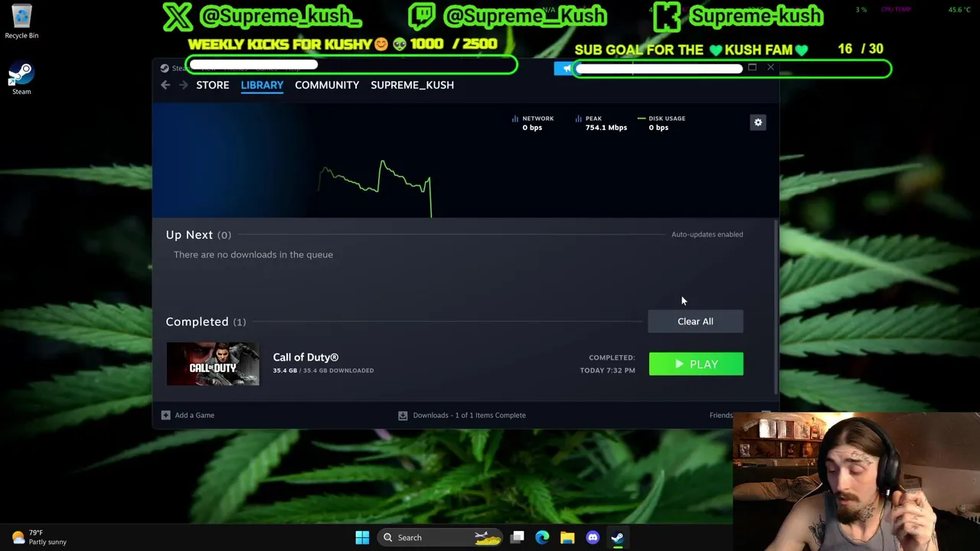The width and height of the screenshot is (980, 551).
Task: Maximize the Steam window
Action: (x=752, y=68)
